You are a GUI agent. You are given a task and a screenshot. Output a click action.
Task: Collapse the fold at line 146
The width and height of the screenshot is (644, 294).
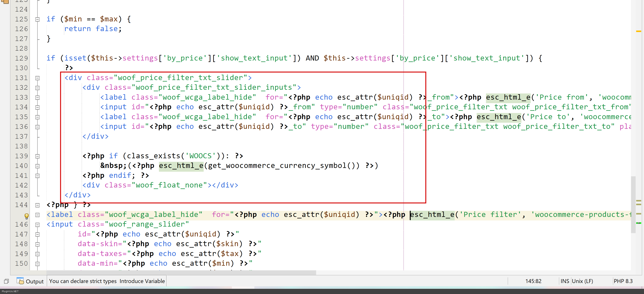(37, 225)
